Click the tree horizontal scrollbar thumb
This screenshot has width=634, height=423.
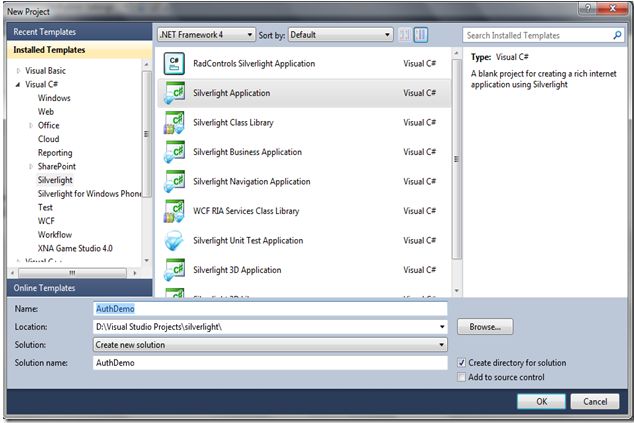(x=72, y=273)
